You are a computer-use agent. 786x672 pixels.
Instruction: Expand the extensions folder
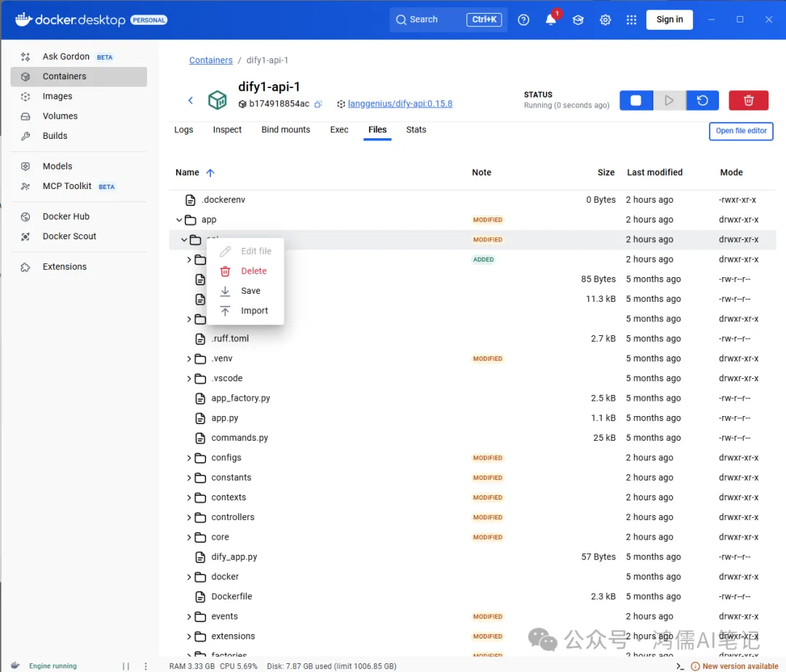189,636
